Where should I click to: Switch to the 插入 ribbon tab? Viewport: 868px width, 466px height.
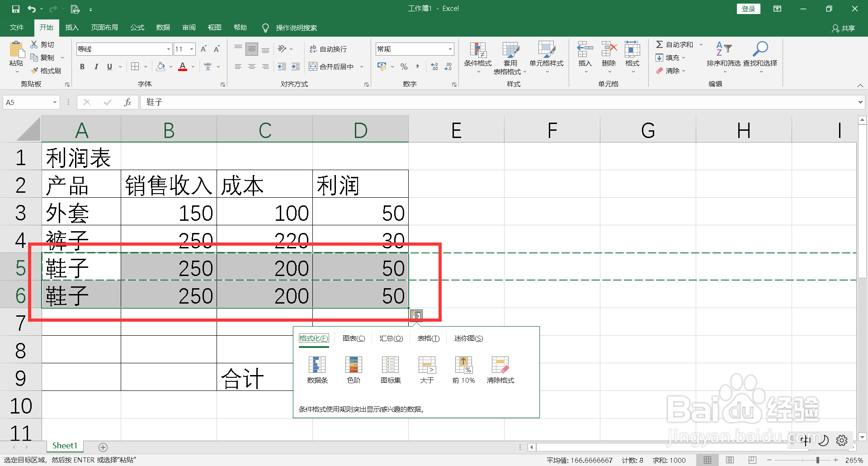[x=72, y=27]
